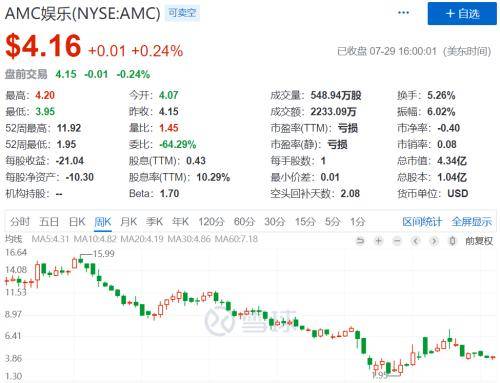This screenshot has height=383, width=500.
Task: Click the MA60:7.18 moving average label
Action: [236, 239]
